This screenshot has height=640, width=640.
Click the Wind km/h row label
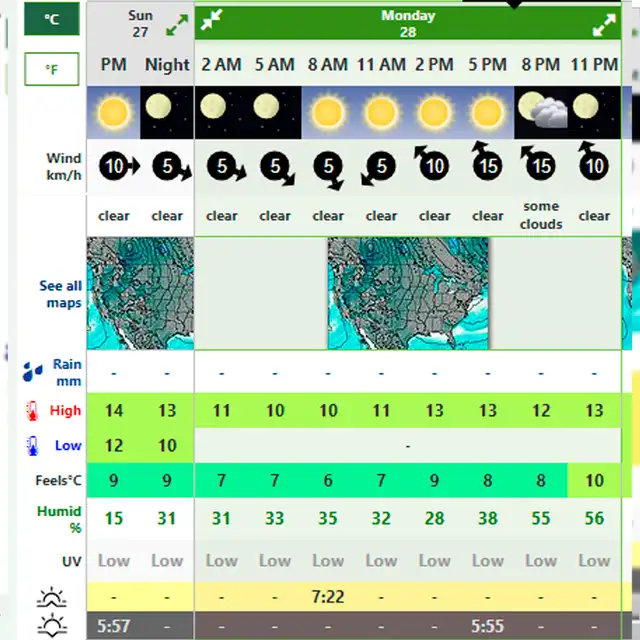coord(64,167)
